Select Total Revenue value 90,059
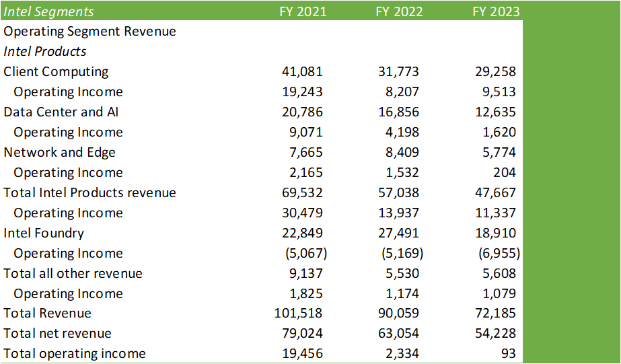This screenshot has height=364, width=621. click(398, 314)
